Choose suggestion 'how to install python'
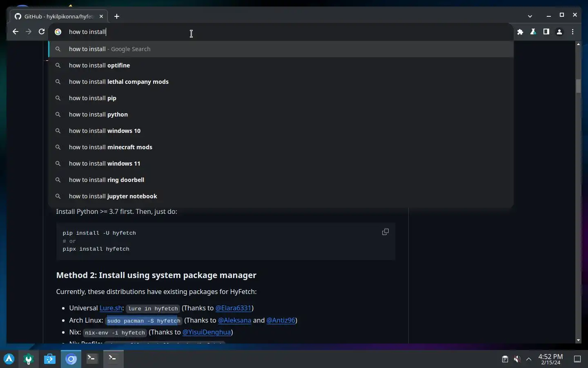Image resolution: width=588 pixels, height=368 pixels. (x=281, y=114)
